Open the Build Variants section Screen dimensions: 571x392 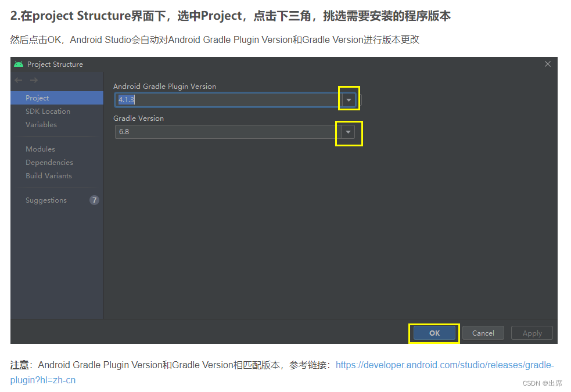click(x=49, y=175)
